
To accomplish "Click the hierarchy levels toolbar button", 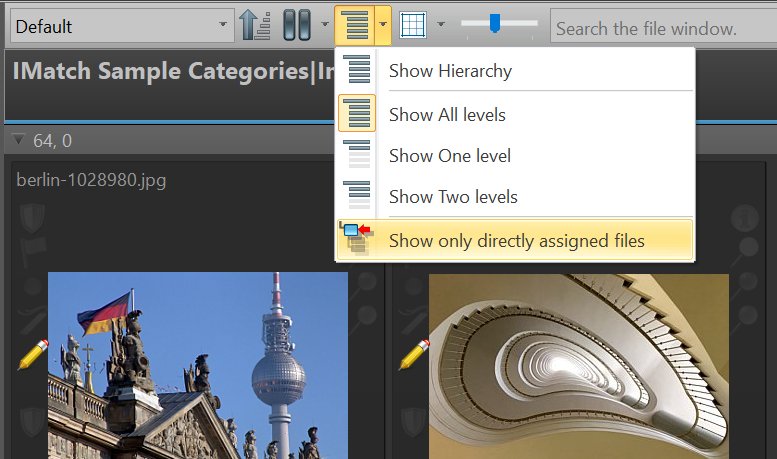I will tap(355, 25).
